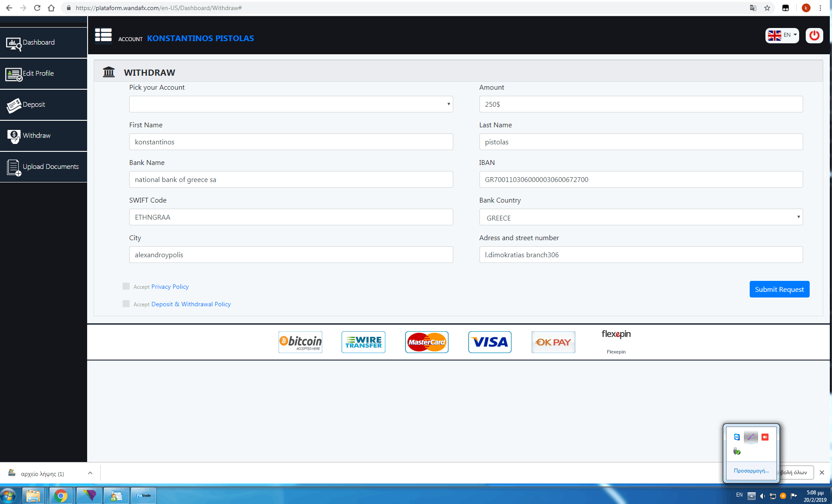Click into the IBAN input field
832x504 pixels.
click(641, 179)
